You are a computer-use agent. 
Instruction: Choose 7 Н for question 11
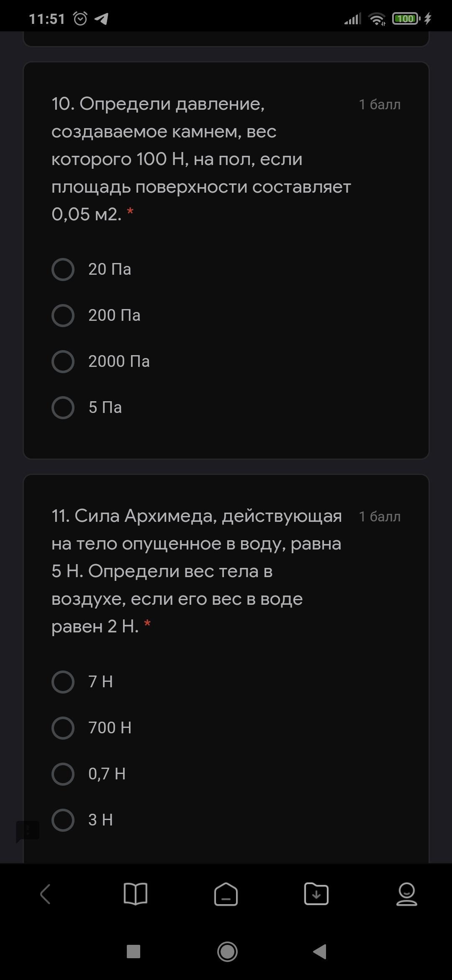pos(63,682)
